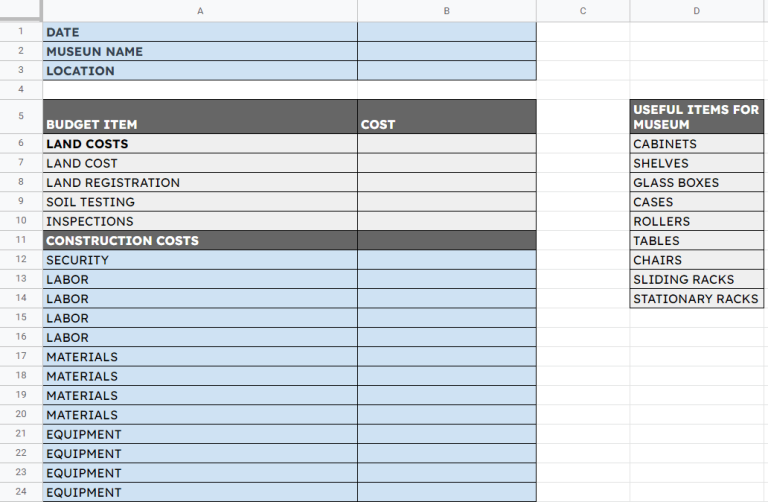Select the MATERIALS cell in row 18
This screenshot has height=502, width=768.
point(200,376)
